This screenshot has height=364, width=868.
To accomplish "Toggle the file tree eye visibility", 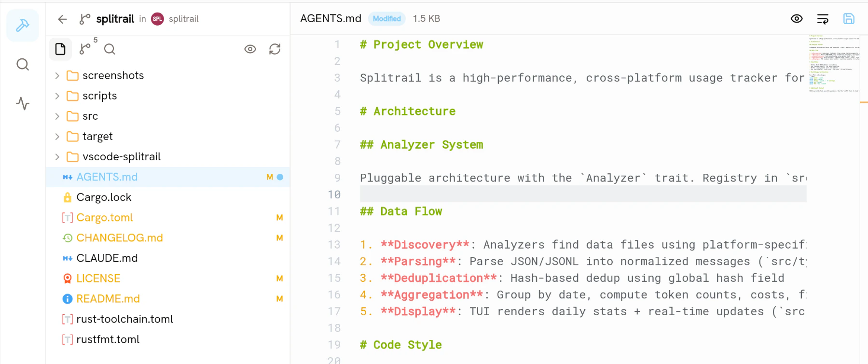I will [x=250, y=49].
